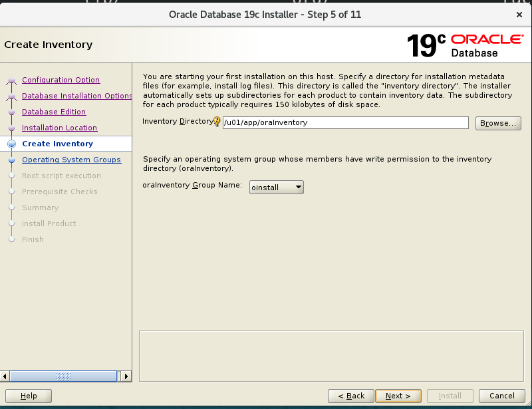This screenshot has width=532, height=409.
Task: Click the disabled Install button
Action: (450, 396)
